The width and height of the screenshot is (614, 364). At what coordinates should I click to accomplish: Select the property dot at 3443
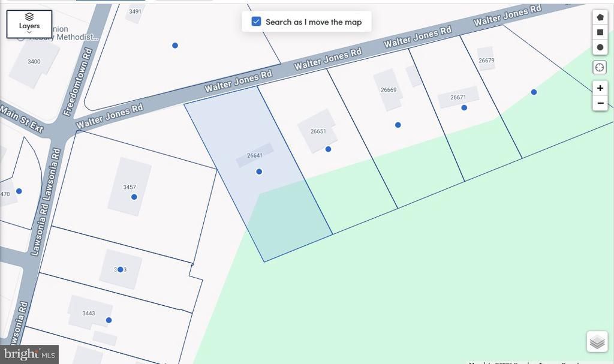(109, 320)
